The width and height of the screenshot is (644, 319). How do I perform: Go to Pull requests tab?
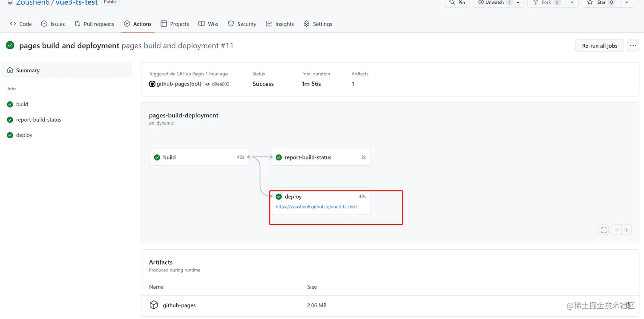[94, 24]
